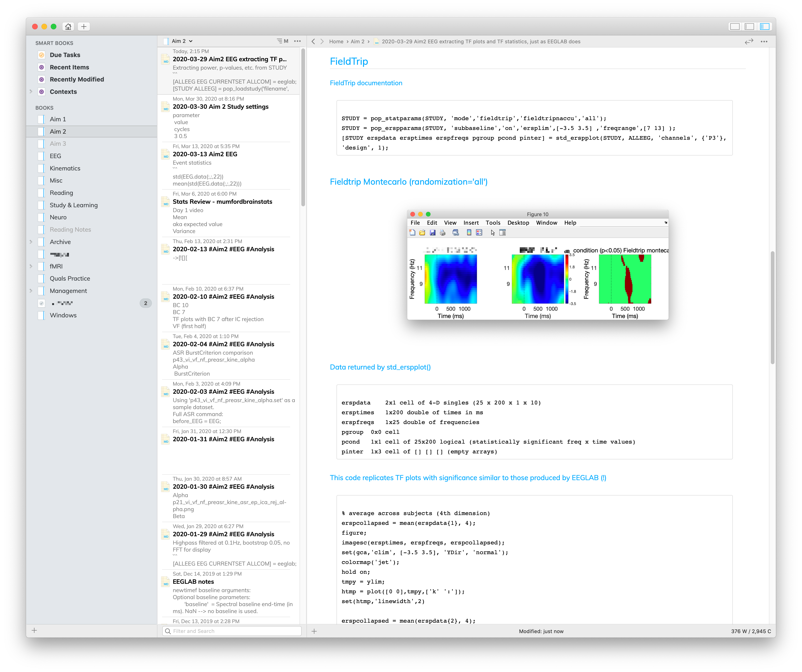Open the Recent Items smart book
802x672 pixels.
click(x=69, y=67)
